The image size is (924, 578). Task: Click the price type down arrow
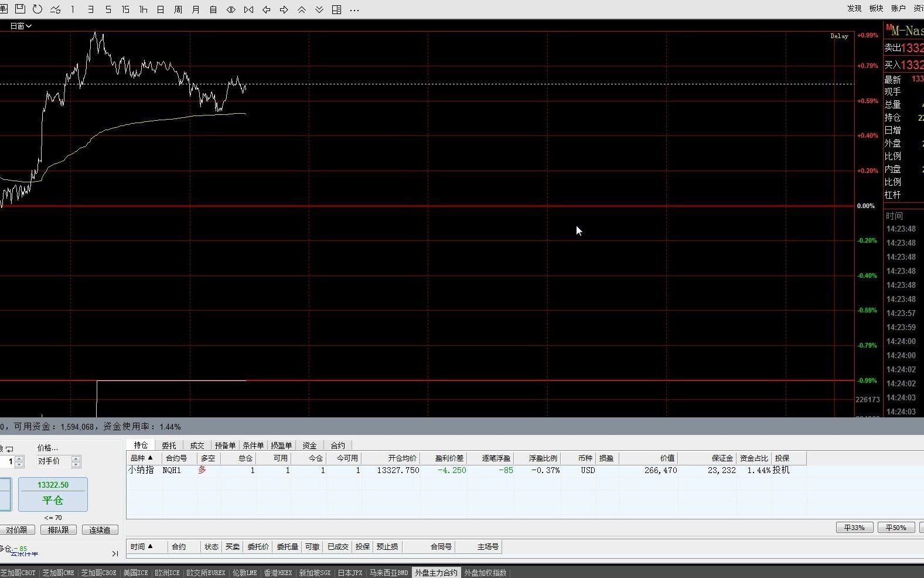point(76,464)
